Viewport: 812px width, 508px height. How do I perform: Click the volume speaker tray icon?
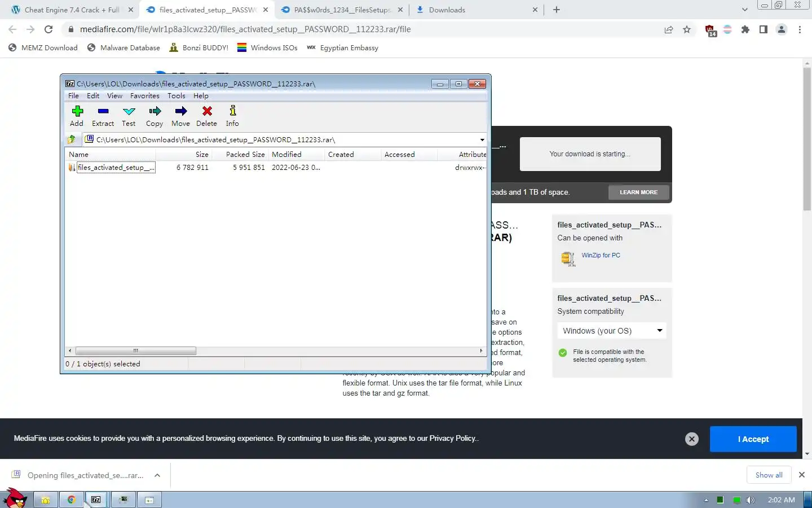(750, 500)
